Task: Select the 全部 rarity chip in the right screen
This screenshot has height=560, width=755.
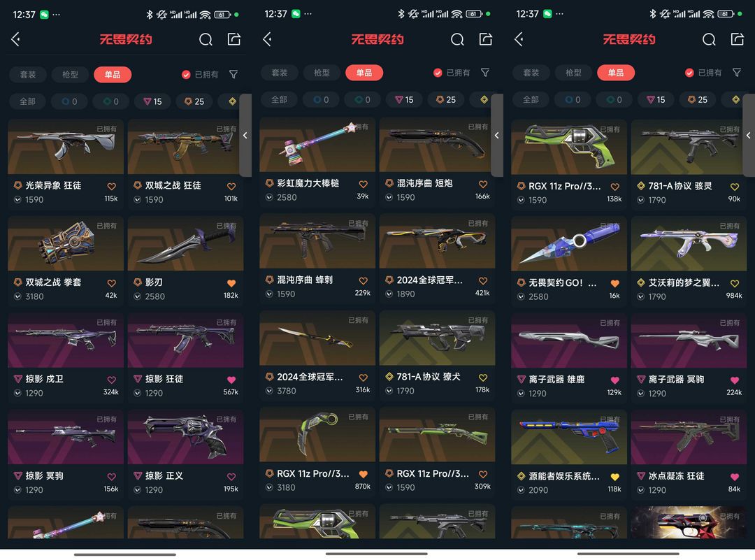Action: [531, 100]
